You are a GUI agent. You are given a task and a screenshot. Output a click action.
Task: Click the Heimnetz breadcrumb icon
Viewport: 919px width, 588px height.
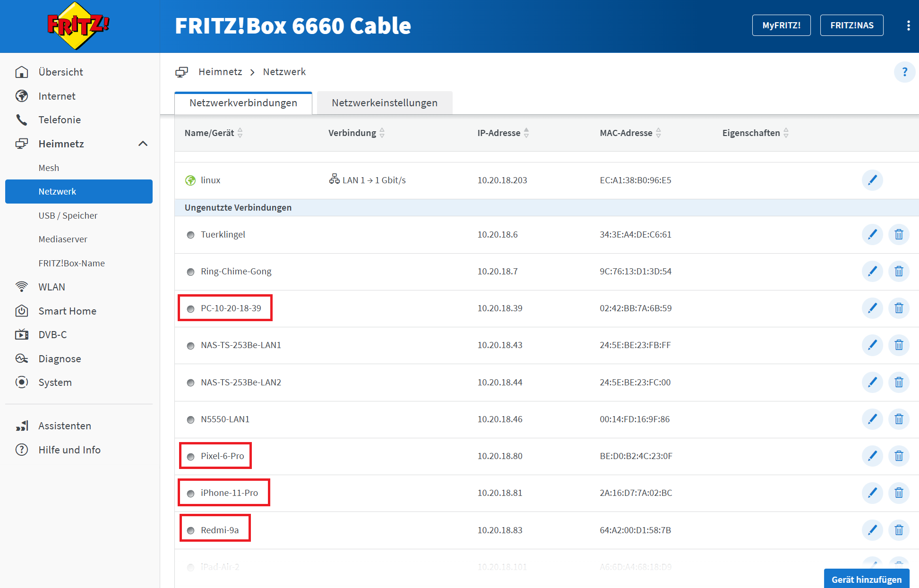coord(182,72)
